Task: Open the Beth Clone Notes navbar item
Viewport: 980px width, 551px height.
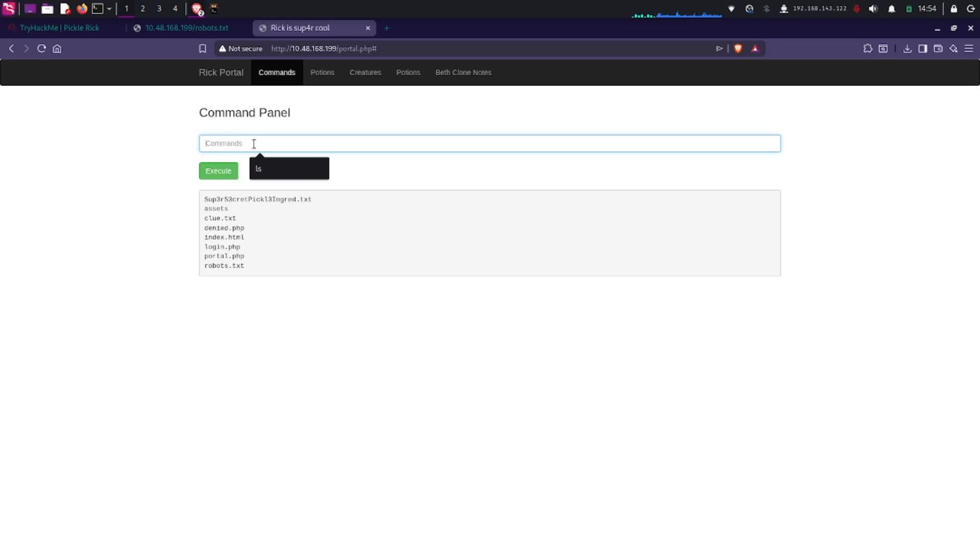Action: (463, 72)
